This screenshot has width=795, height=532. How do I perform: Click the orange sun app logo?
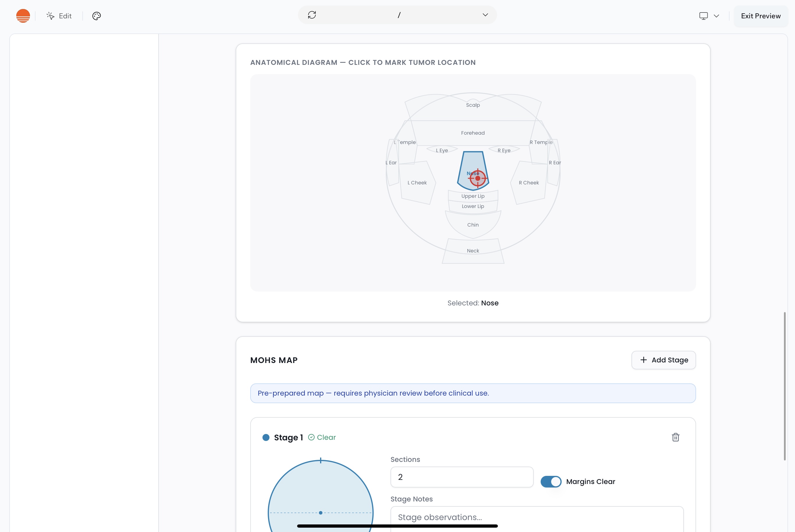[23, 16]
